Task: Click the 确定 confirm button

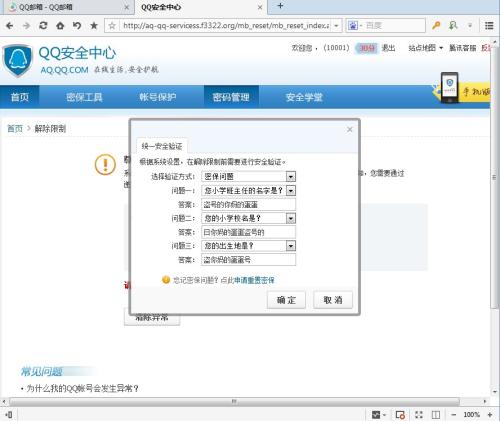Action: click(286, 300)
